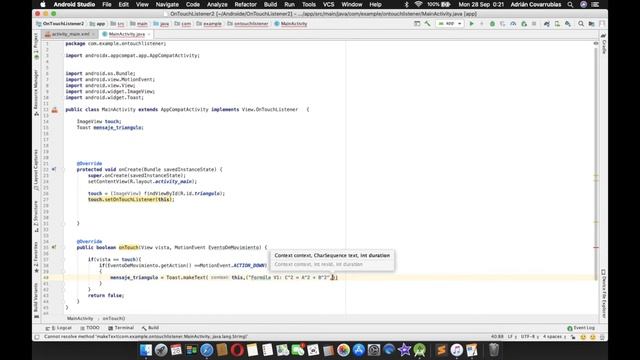Stop the running app using stop square

(x=534, y=24)
